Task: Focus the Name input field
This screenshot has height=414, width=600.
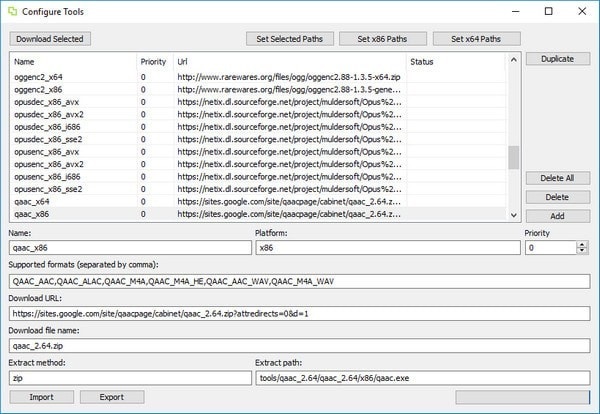Action: pyautogui.click(x=130, y=248)
